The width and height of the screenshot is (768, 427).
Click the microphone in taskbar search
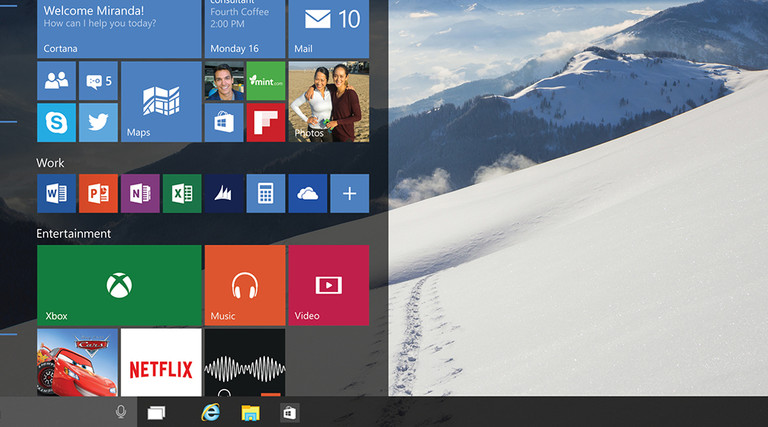click(120, 412)
